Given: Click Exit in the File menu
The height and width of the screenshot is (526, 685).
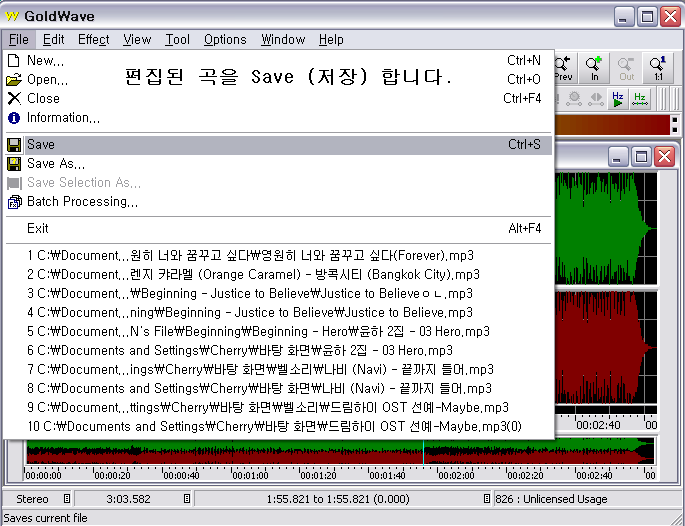Looking at the screenshot, I should click(38, 229).
